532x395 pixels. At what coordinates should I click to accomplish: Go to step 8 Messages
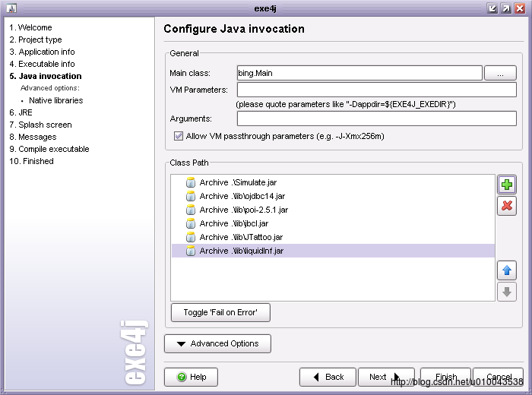(33, 137)
